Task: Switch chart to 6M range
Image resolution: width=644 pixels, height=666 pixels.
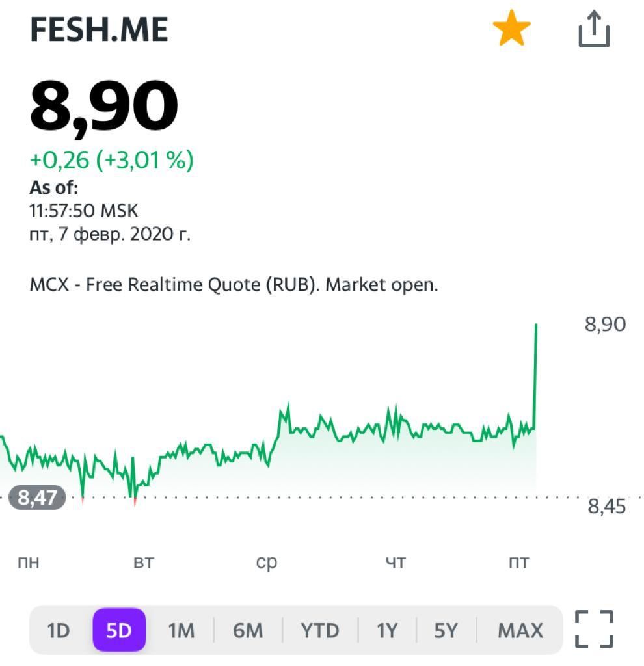Action: pos(248,630)
